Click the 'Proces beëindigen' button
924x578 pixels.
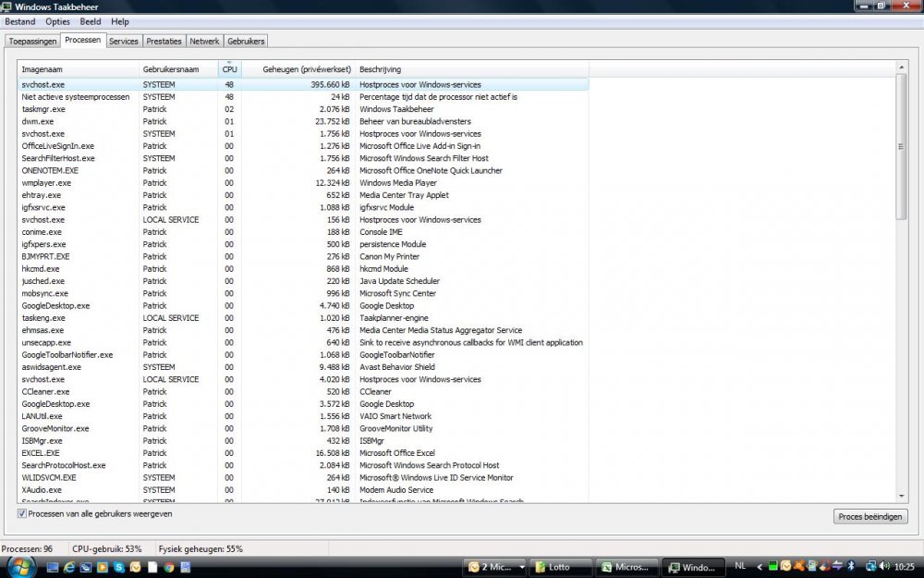pos(870,516)
